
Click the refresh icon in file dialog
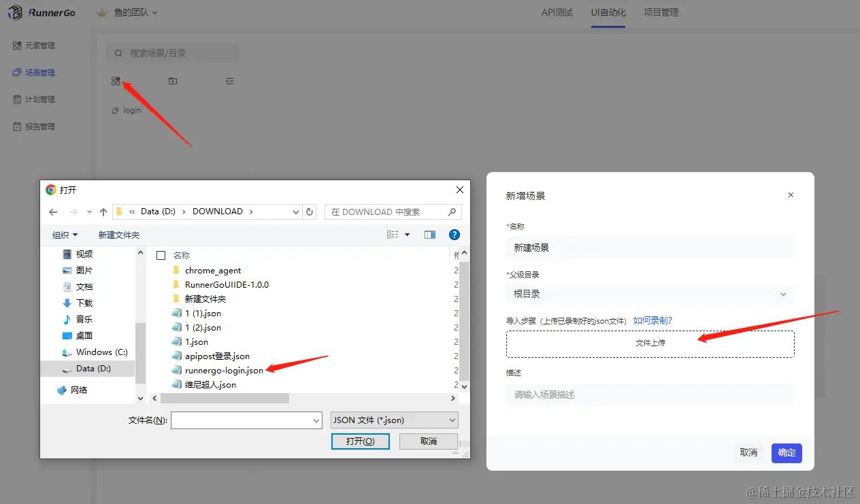coord(310,212)
